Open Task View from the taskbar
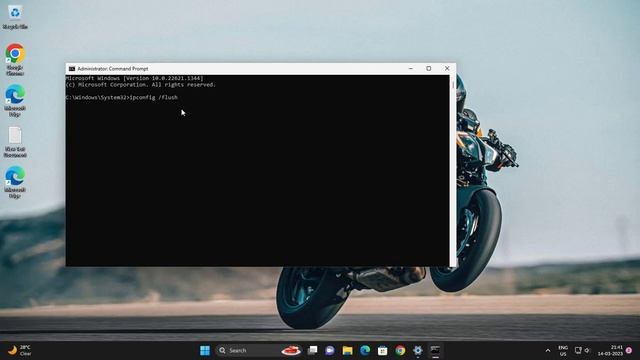 click(313, 350)
